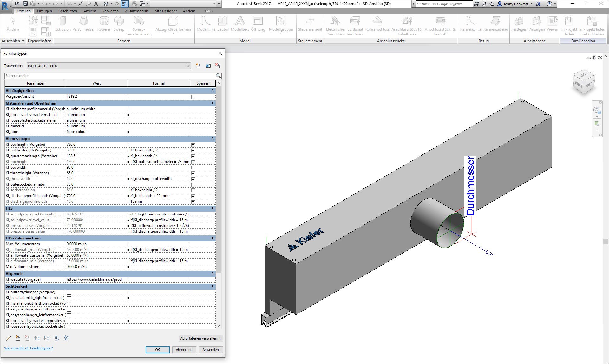Click the zoom region icon in navigation bar

(597, 124)
